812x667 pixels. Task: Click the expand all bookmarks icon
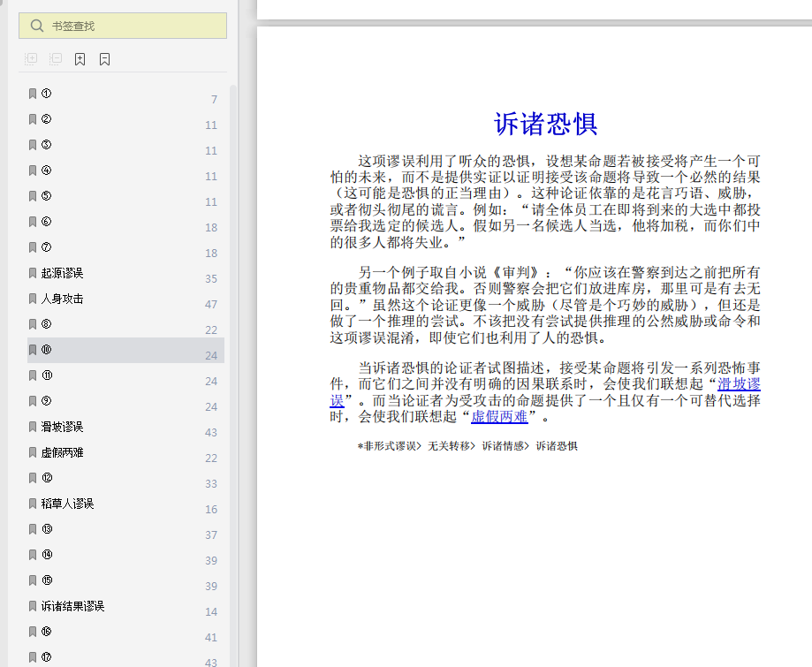(31, 59)
